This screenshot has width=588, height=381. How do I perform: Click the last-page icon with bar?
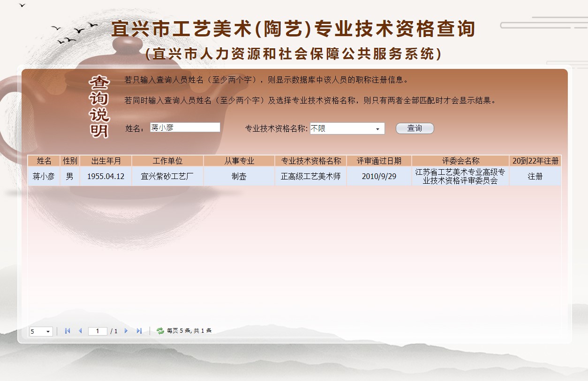coord(139,331)
